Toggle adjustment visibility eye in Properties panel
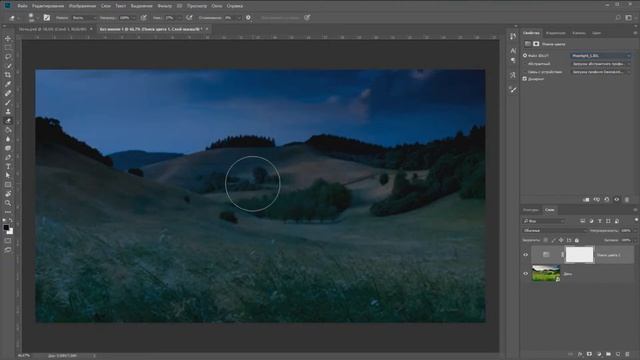Image resolution: width=640 pixels, height=360 pixels. coord(617,200)
